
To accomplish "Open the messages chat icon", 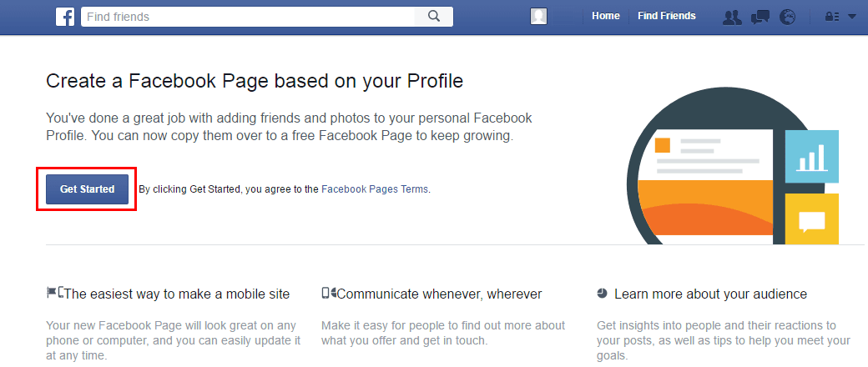I will tap(760, 18).
